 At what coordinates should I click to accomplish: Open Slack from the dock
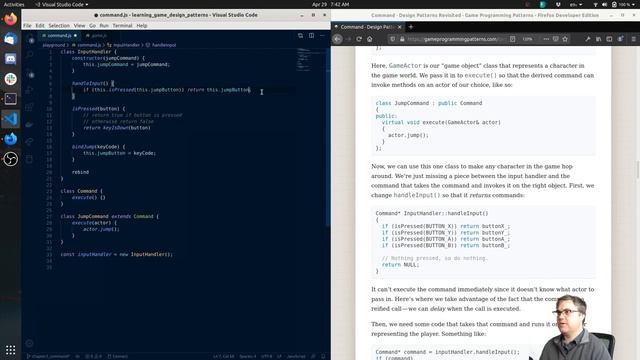(x=11, y=79)
